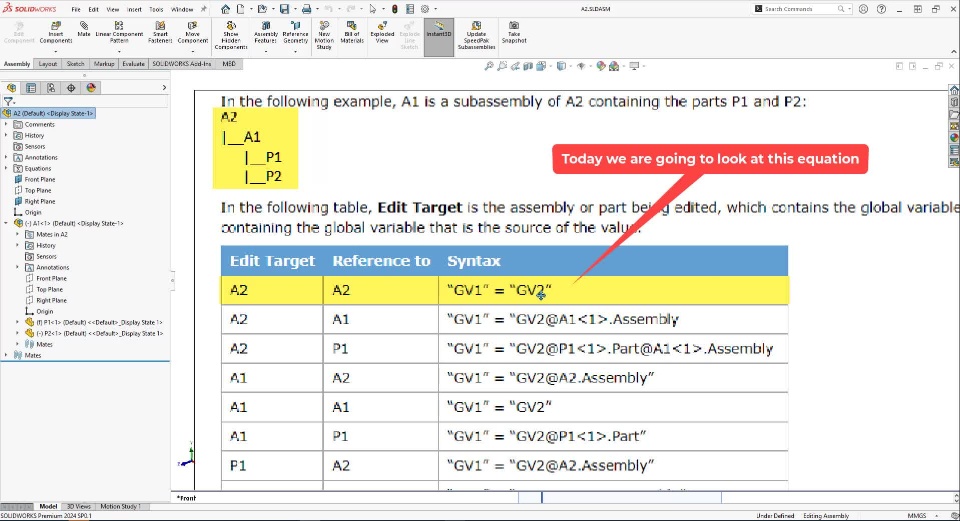
Task: Click the Print icon
Action: point(306,9)
